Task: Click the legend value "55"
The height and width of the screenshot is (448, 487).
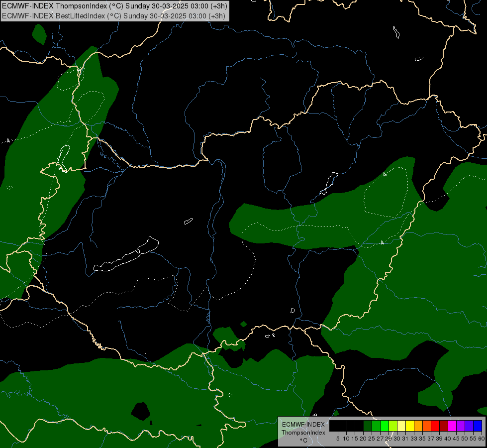Action: (474, 439)
